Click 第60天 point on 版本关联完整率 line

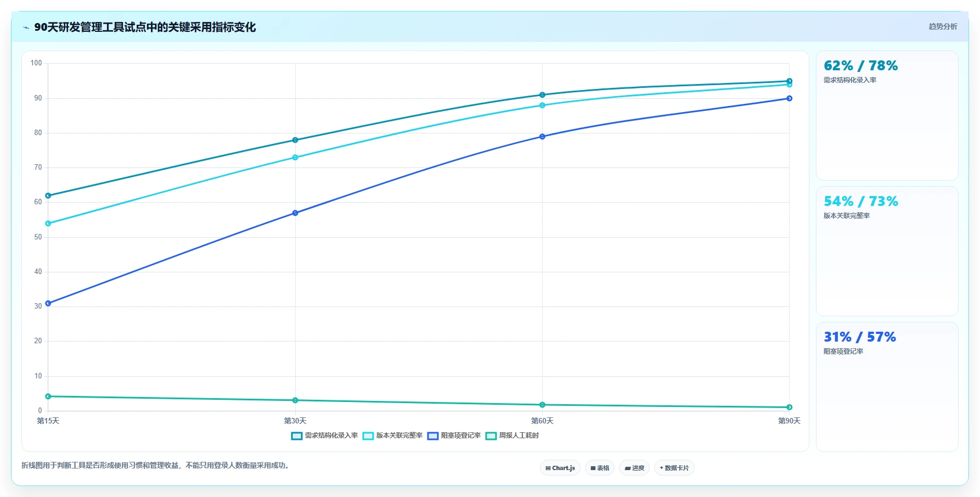point(542,105)
